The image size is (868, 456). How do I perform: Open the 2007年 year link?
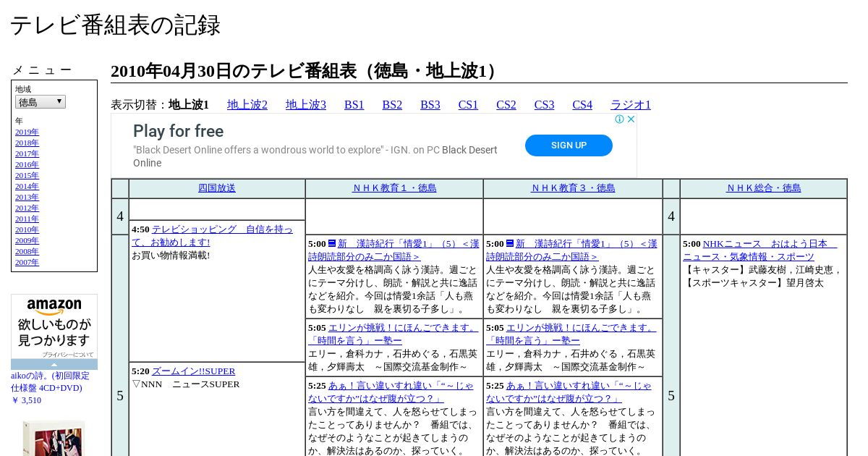(27, 263)
